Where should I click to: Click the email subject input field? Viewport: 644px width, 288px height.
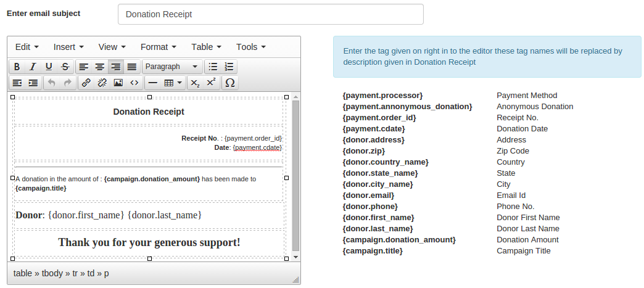(x=270, y=14)
